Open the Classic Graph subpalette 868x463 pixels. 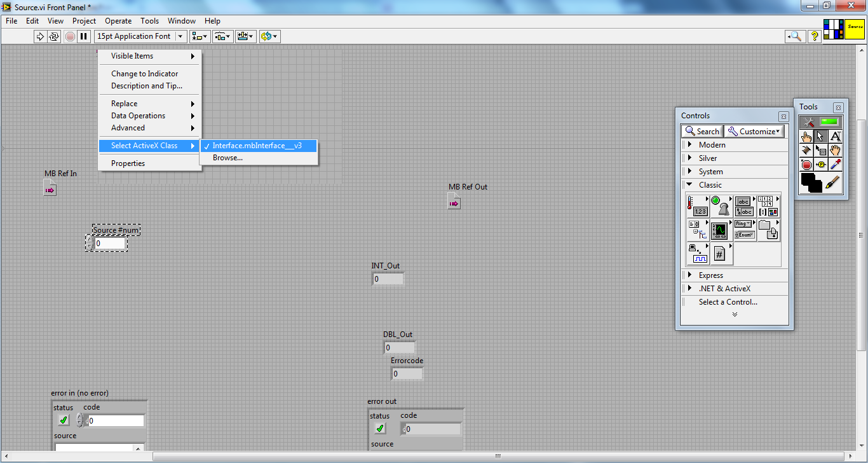coord(721,230)
